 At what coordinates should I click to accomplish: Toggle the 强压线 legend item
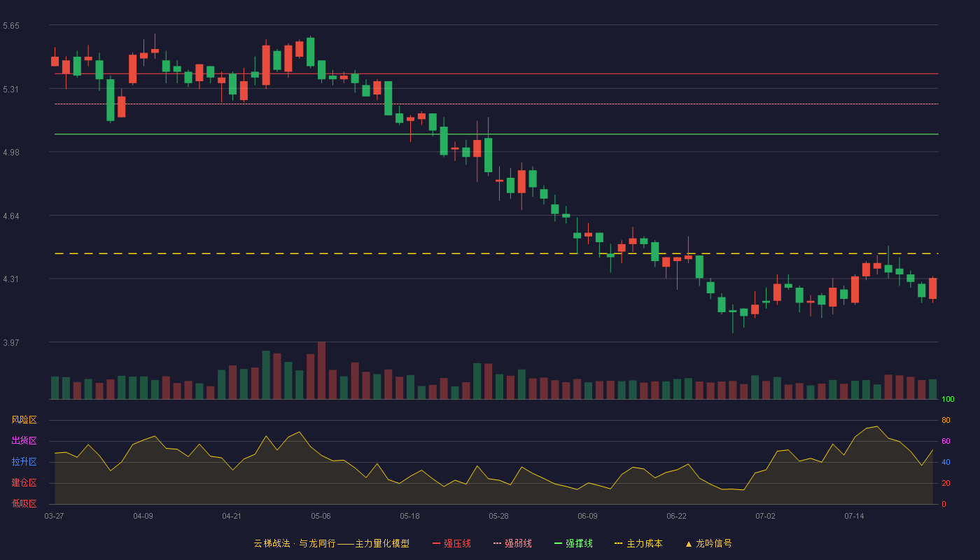click(x=451, y=543)
